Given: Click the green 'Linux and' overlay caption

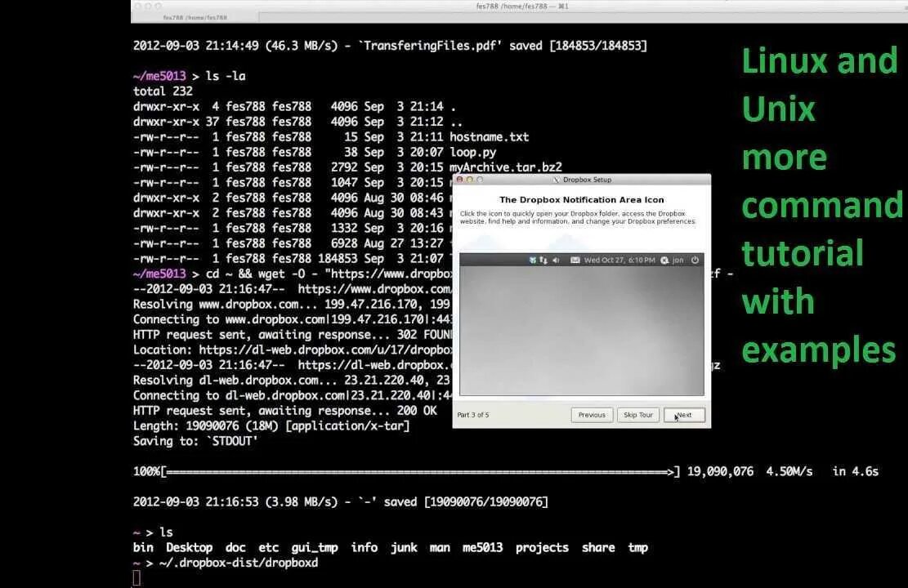Looking at the screenshot, I should pos(820,60).
